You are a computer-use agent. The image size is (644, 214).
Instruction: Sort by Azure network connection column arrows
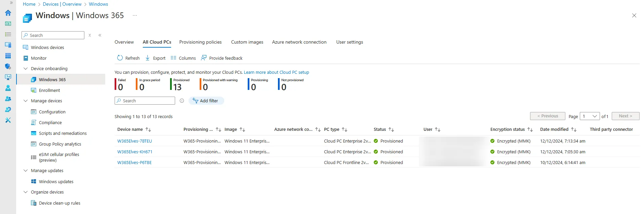tap(318, 129)
